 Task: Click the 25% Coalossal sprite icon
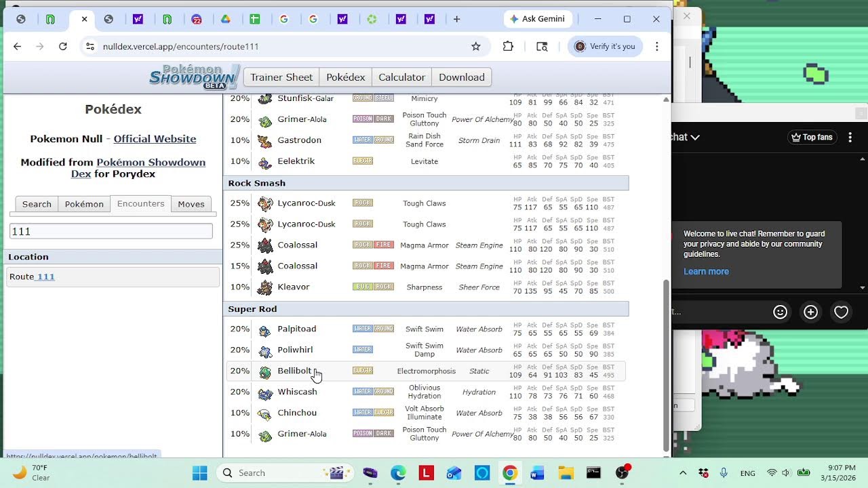click(265, 245)
